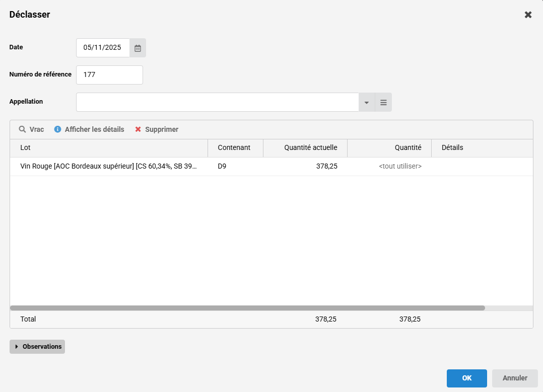The image size is (543, 392).
Task: Click the Afficher les détails info icon
Action: click(58, 129)
